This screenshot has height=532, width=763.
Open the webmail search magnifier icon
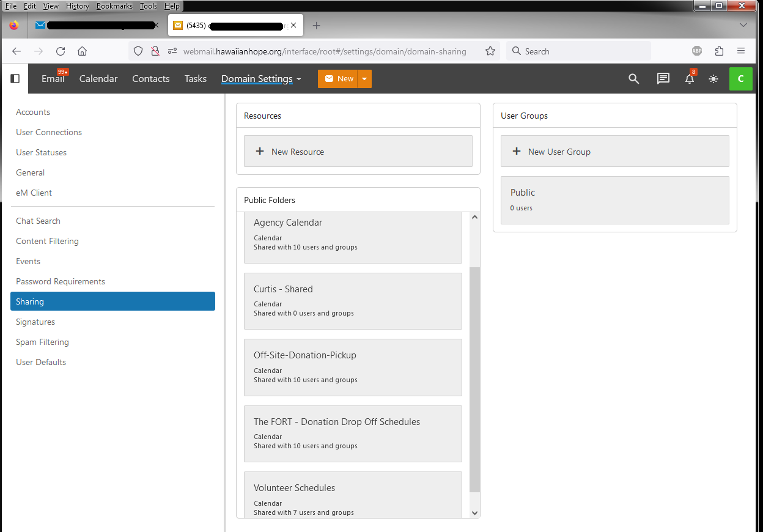click(x=634, y=79)
